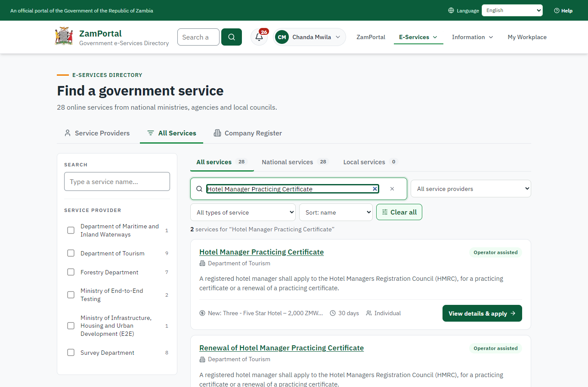Click the magnifier icon in the services search
The width and height of the screenshot is (588, 387).
click(199, 189)
